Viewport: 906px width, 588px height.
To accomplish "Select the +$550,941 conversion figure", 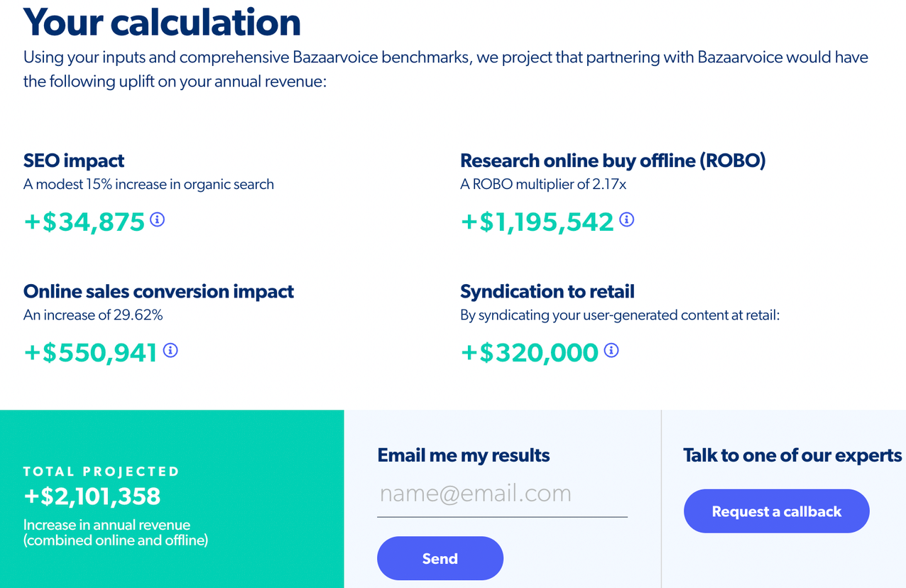I will coord(90,352).
